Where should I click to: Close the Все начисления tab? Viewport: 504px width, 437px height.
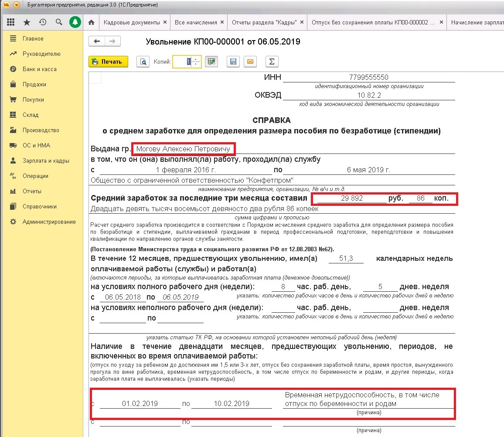pos(222,22)
